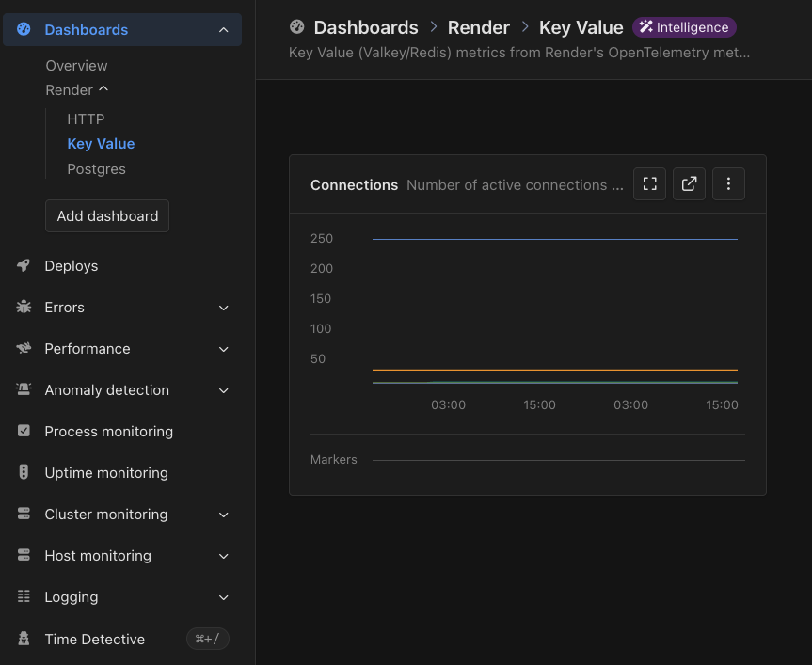Open Connections chart in new window

click(689, 183)
